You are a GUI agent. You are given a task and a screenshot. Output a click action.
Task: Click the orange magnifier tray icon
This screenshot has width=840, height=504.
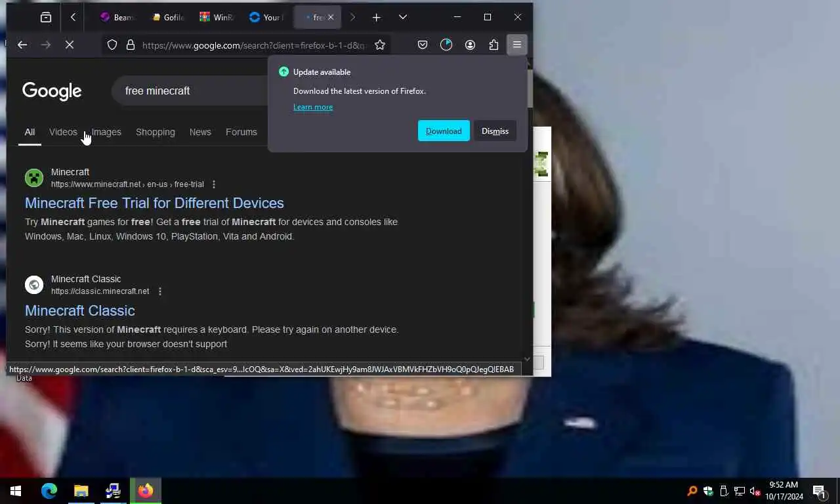[692, 491]
